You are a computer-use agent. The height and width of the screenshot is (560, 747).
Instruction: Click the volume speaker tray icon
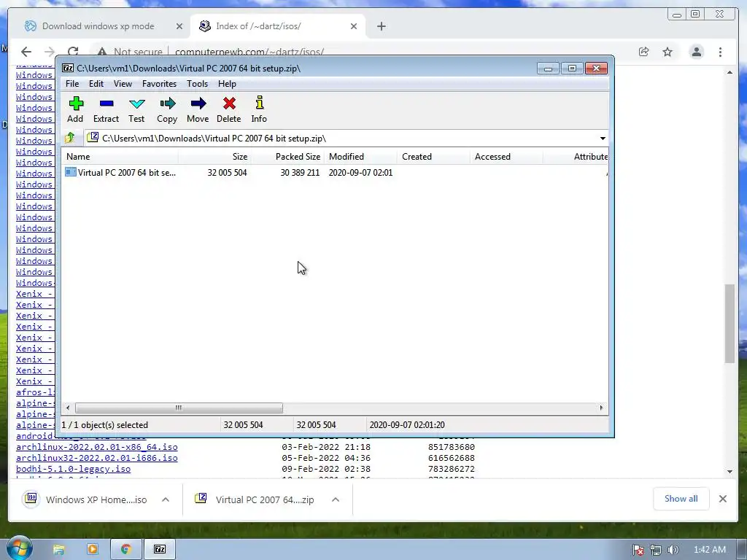pyautogui.click(x=673, y=550)
